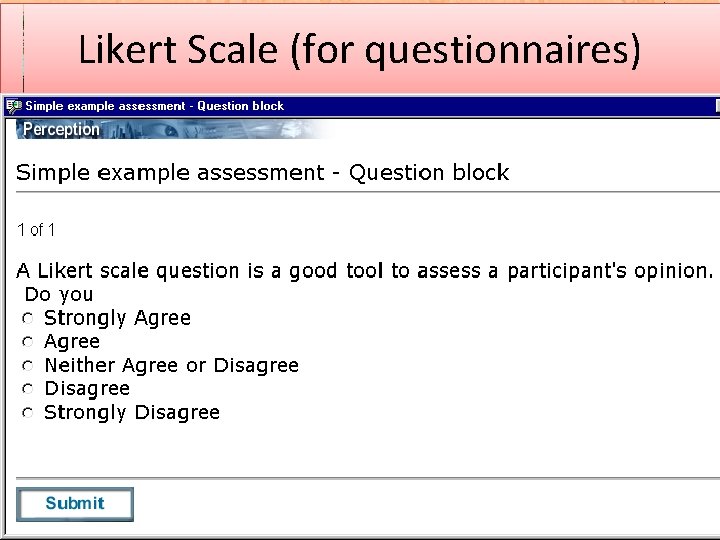
Task: Select the Disagree radio button
Action: point(29,389)
